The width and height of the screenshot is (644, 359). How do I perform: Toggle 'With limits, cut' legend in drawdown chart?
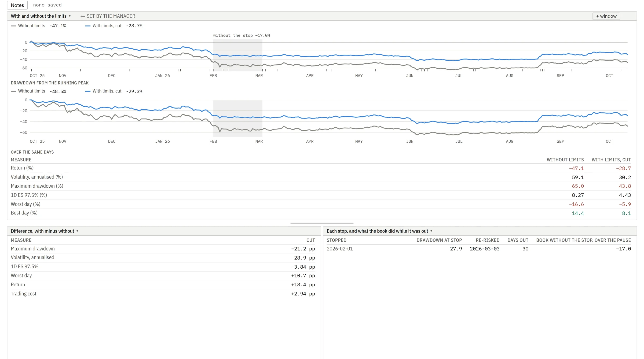coord(114,91)
